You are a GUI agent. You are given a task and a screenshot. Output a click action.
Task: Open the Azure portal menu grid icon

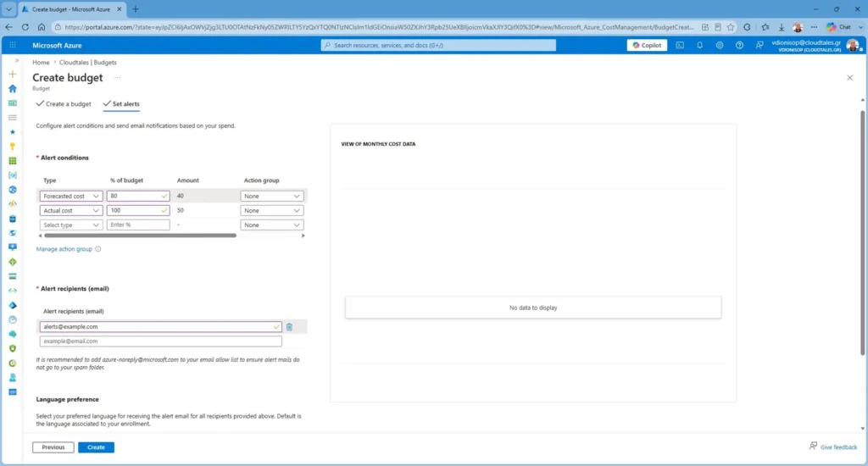point(12,46)
